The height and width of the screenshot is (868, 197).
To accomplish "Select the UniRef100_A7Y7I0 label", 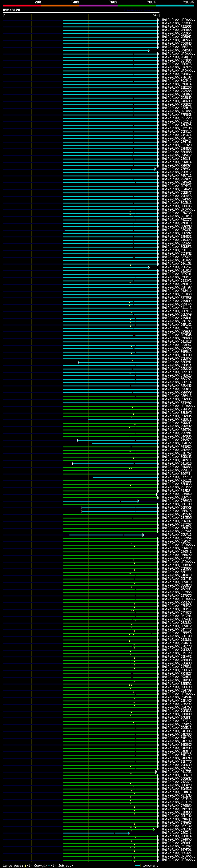I will 177,477.
